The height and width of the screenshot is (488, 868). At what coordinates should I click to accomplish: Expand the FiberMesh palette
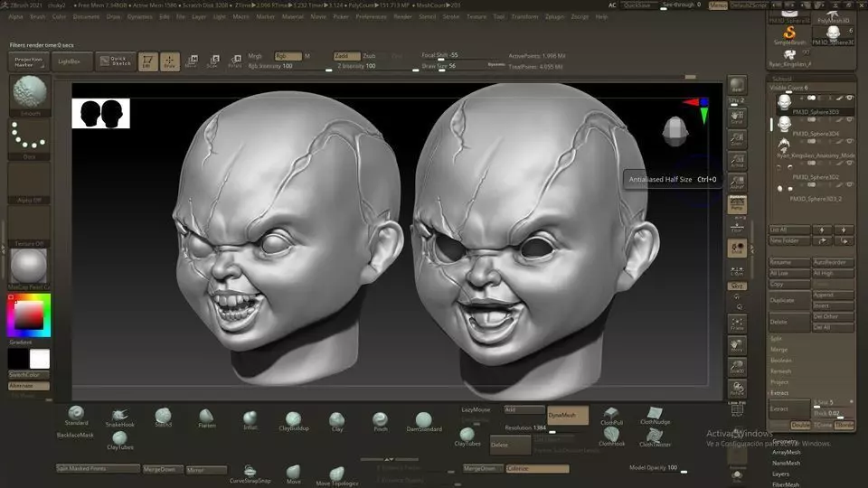tap(786, 484)
